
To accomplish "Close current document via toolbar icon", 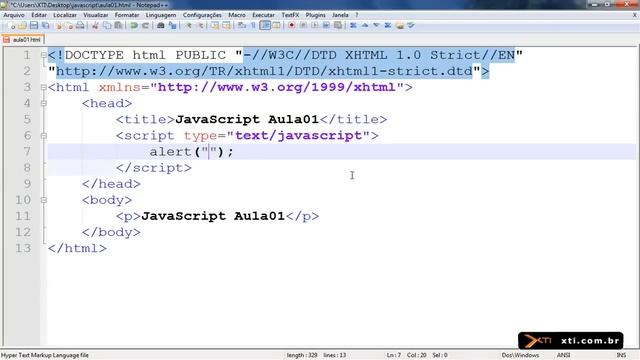I will point(59,25).
